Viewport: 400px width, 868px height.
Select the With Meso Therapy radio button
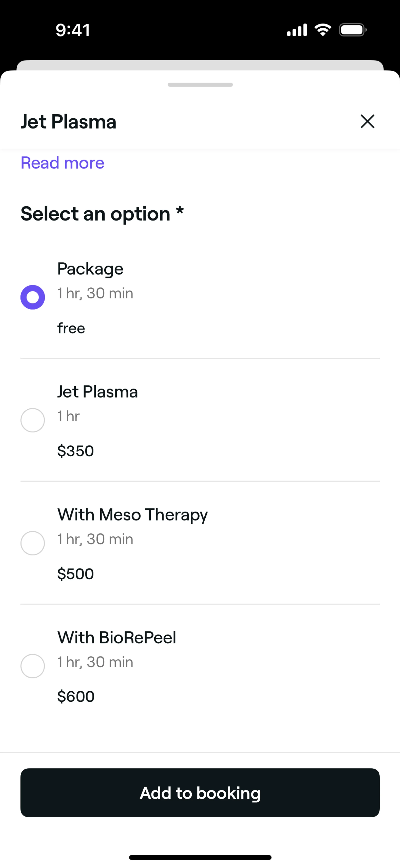[33, 543]
